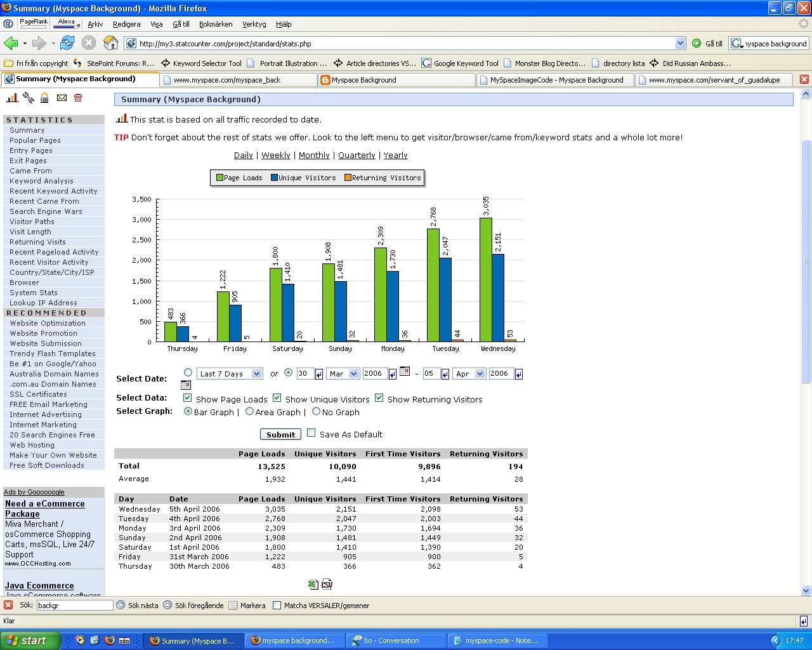The width and height of the screenshot is (812, 650).
Task: Open Keyword Analysis in the Statistics sidebar
Action: (41, 181)
